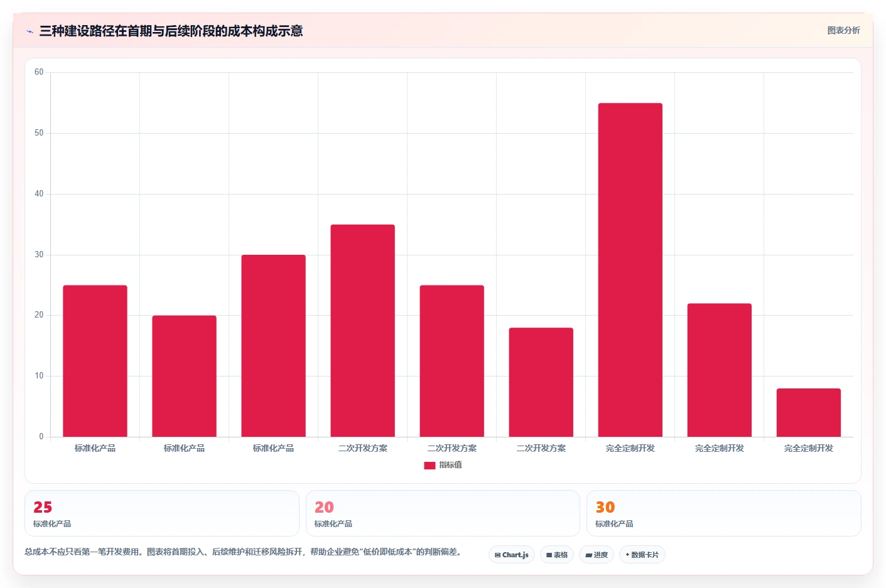The width and height of the screenshot is (886, 588).
Task: Toggle the red 指标值 legend swatch
Action: [429, 466]
